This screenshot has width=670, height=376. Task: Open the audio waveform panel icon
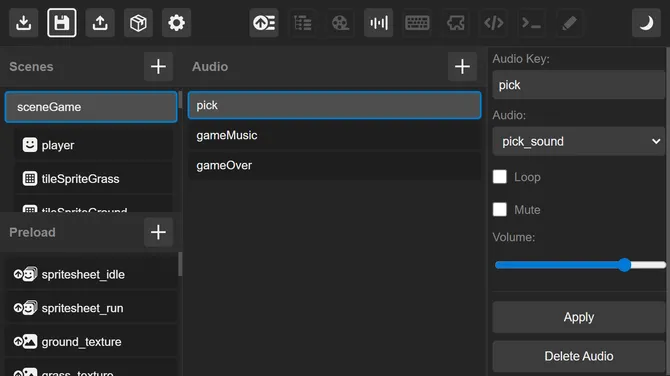coord(379,23)
